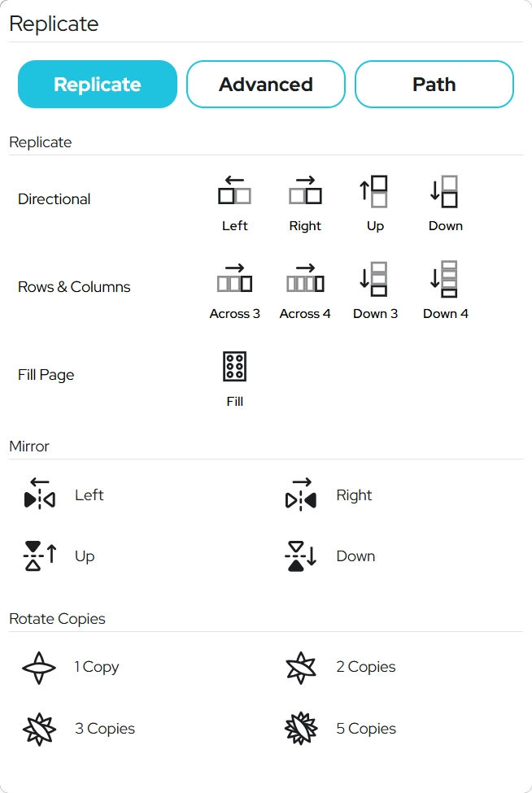
Task: Apply Mirror Up
Action: coord(40,556)
